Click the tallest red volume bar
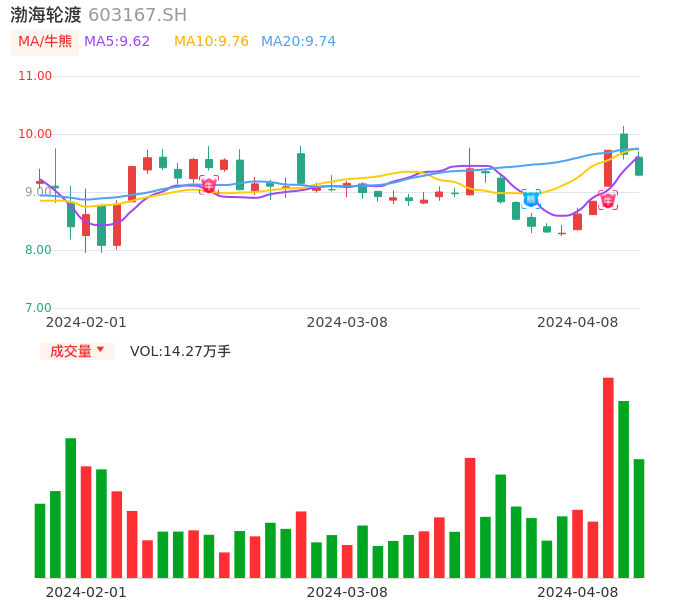This screenshot has height=606, width=686. point(608,477)
